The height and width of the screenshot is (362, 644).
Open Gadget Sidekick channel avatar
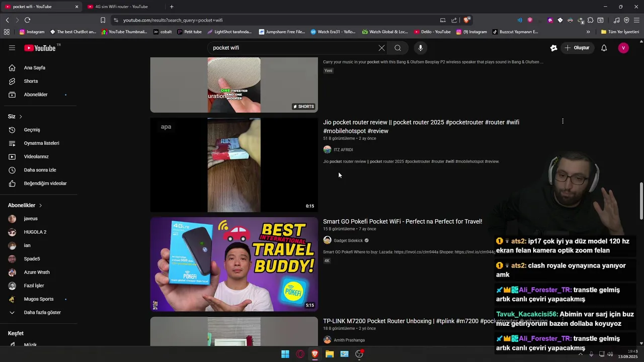[x=327, y=240]
